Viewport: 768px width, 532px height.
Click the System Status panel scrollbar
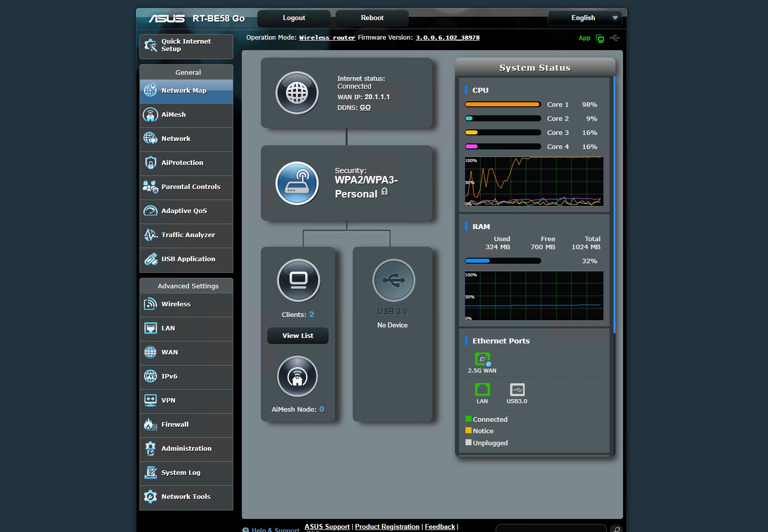point(614,201)
